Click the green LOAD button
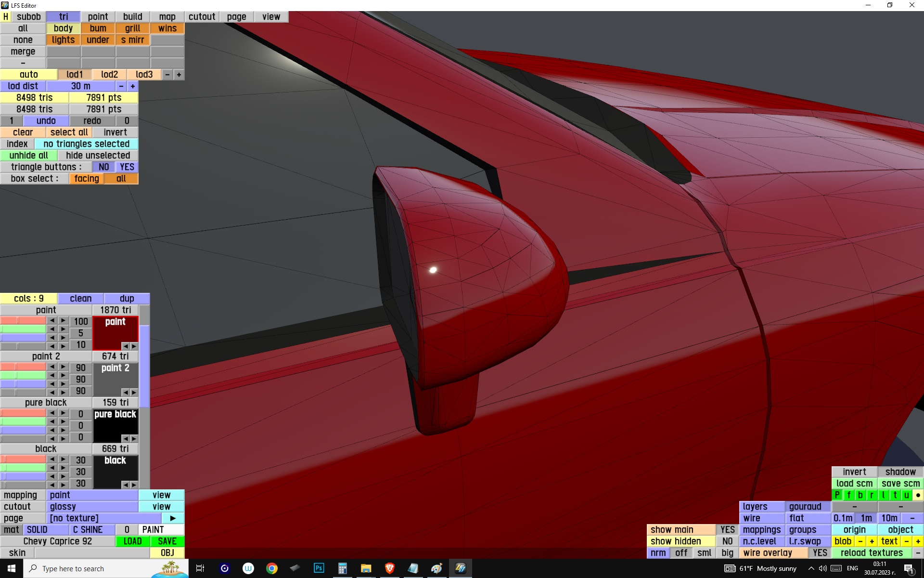The width and height of the screenshot is (924, 578). pyautogui.click(x=132, y=541)
